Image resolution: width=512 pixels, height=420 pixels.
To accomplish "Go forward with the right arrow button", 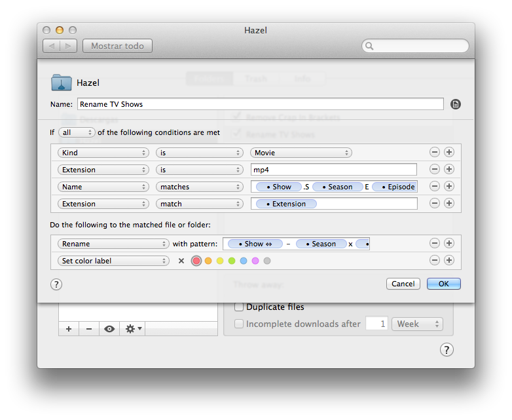I will (x=69, y=46).
